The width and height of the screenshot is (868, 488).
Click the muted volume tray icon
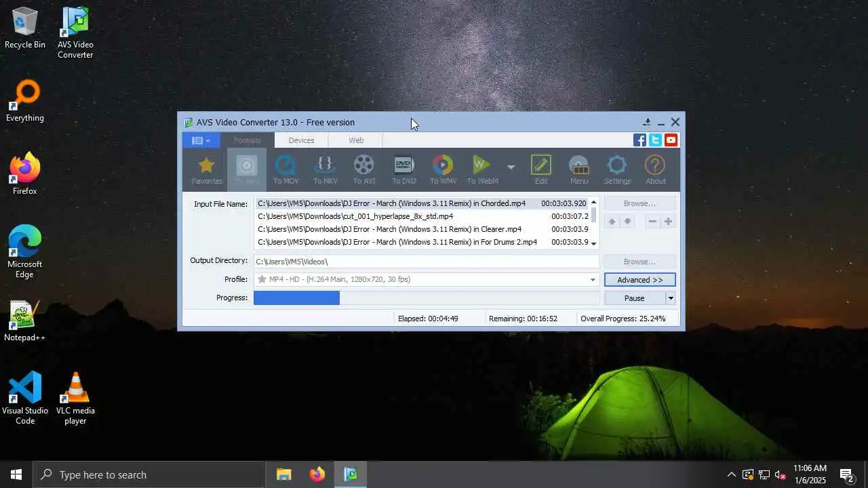[781, 474]
